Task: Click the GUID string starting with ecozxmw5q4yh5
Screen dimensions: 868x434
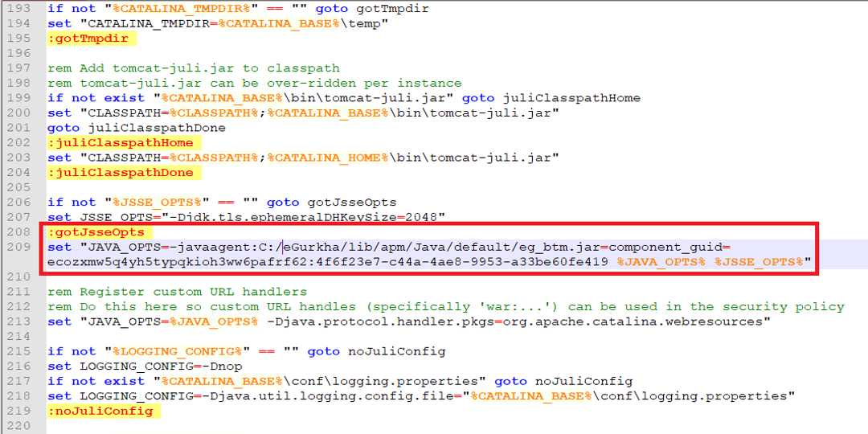Action: pos(328,260)
